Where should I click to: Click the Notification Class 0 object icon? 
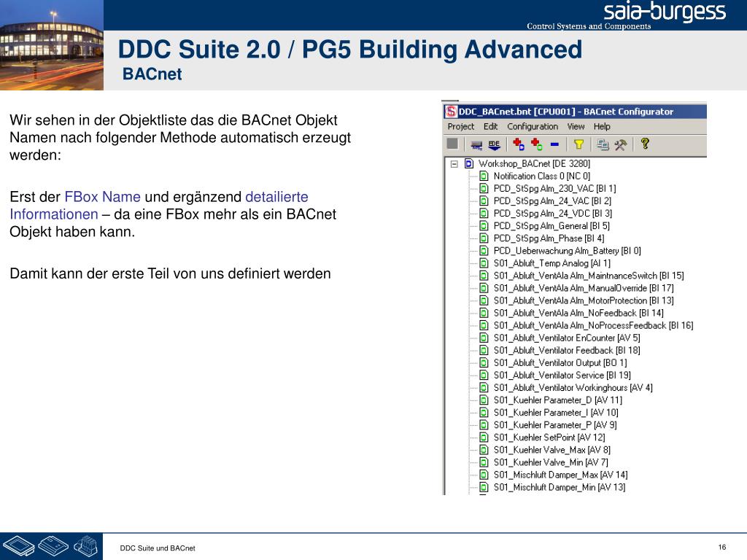click(x=484, y=176)
